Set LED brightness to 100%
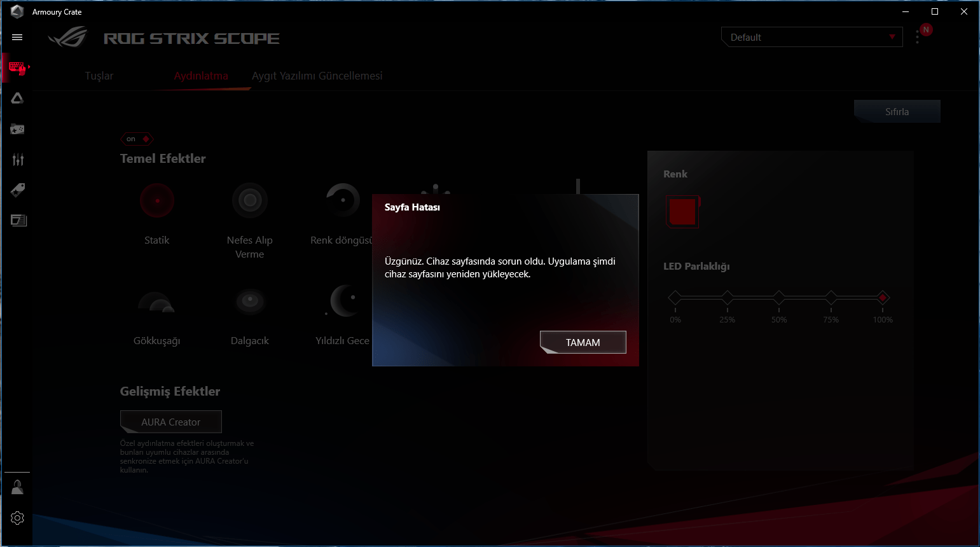Viewport: 980px width, 547px height. [x=883, y=298]
